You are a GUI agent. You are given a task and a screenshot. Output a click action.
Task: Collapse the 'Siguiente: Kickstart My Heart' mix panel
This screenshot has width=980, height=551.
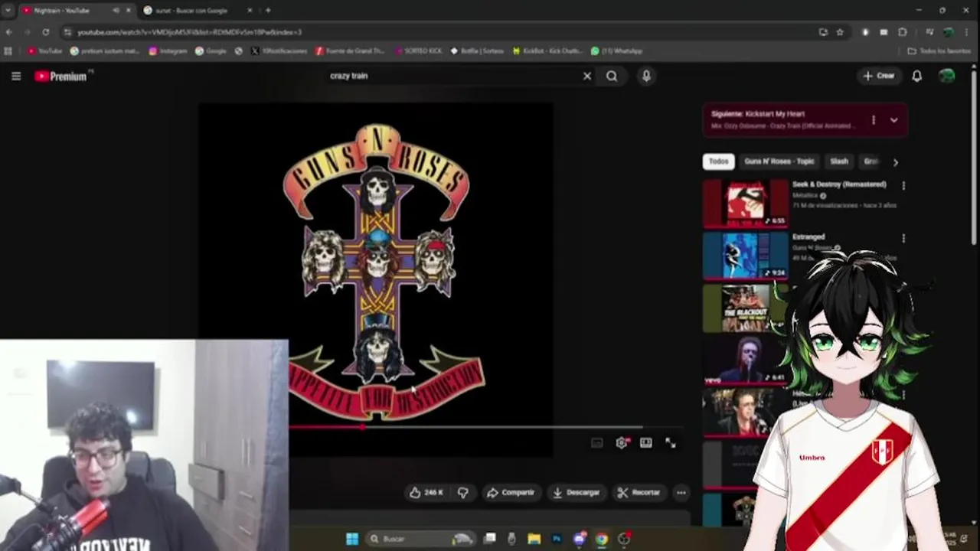click(893, 120)
